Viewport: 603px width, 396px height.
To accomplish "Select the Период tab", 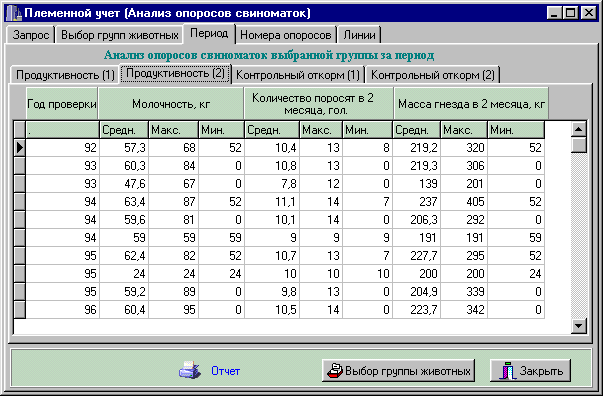I will point(209,33).
